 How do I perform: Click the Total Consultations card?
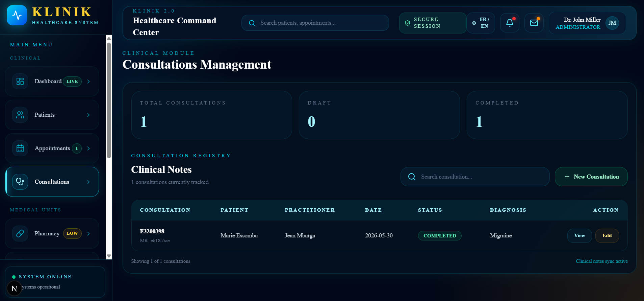tap(211, 115)
